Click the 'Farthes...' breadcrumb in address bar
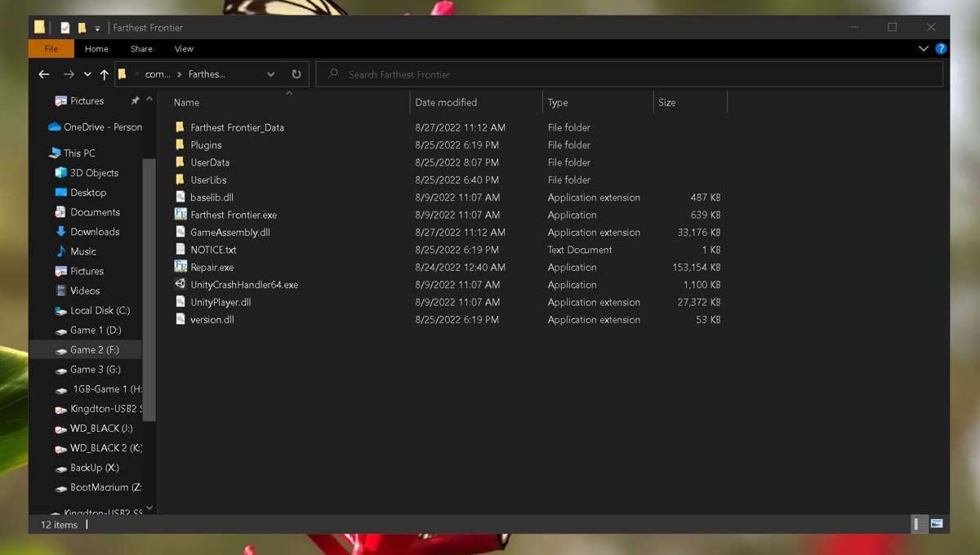 (x=207, y=74)
